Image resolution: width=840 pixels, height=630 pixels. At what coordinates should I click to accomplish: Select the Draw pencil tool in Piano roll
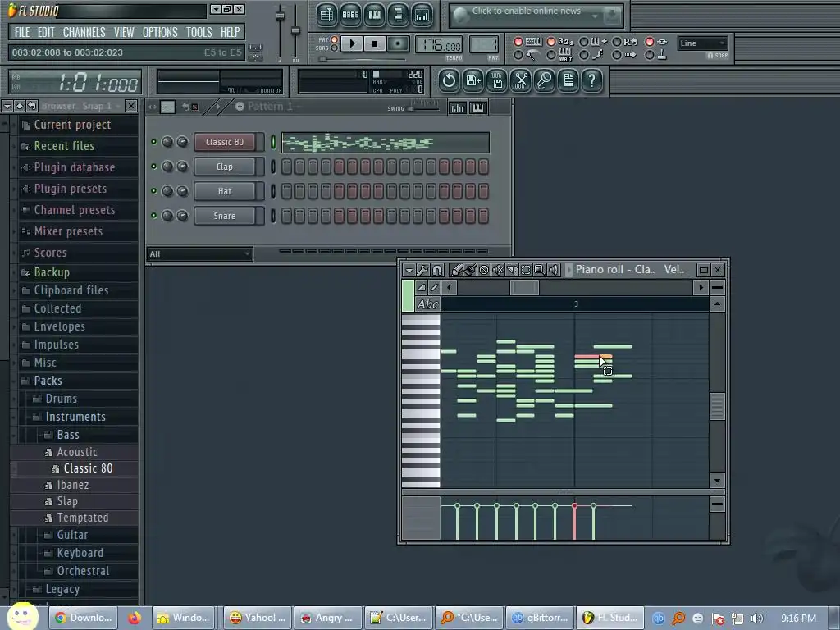pos(456,270)
